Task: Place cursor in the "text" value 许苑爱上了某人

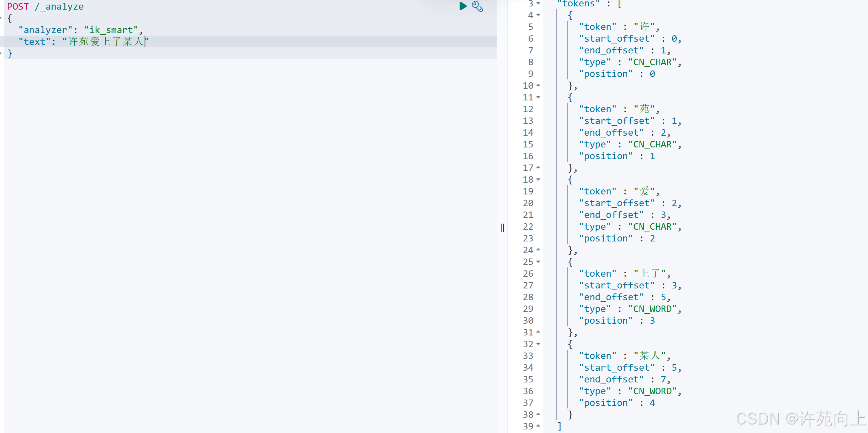Action: [106, 42]
